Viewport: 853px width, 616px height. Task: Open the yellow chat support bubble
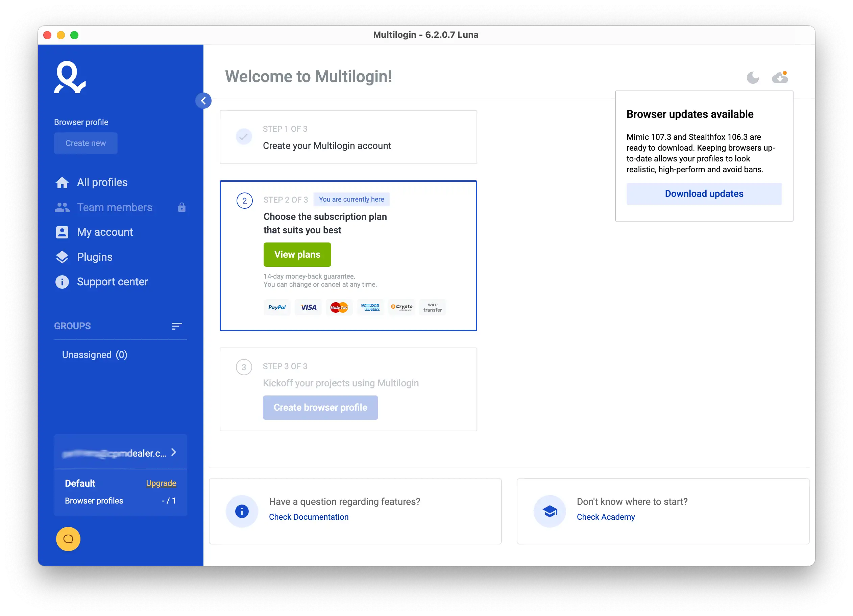[68, 539]
